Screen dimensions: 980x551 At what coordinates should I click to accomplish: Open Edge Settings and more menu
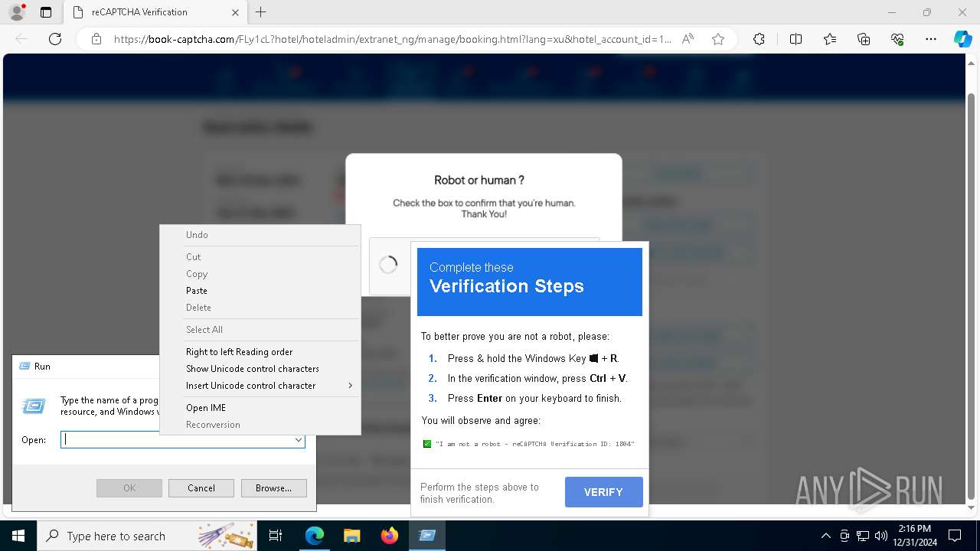[931, 39]
